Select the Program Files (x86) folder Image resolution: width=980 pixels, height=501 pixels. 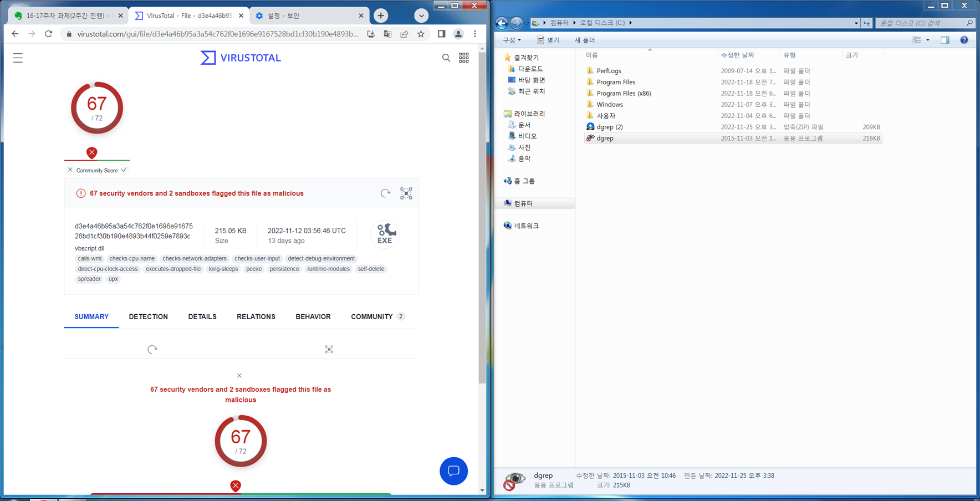pos(624,93)
